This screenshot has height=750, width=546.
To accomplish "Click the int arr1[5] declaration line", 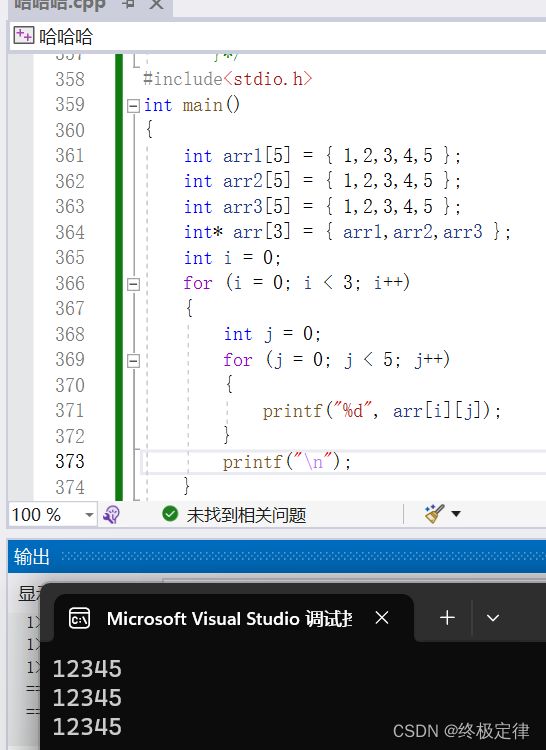I will click(323, 156).
